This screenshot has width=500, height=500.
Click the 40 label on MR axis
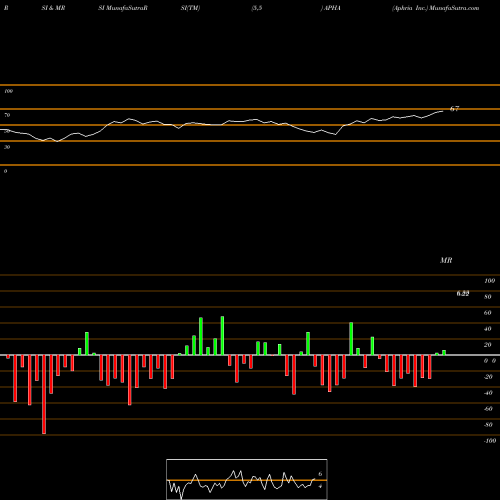488,329
